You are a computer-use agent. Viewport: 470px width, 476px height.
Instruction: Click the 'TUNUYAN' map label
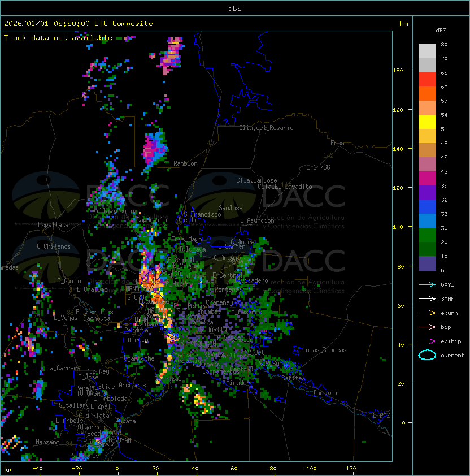(120, 440)
